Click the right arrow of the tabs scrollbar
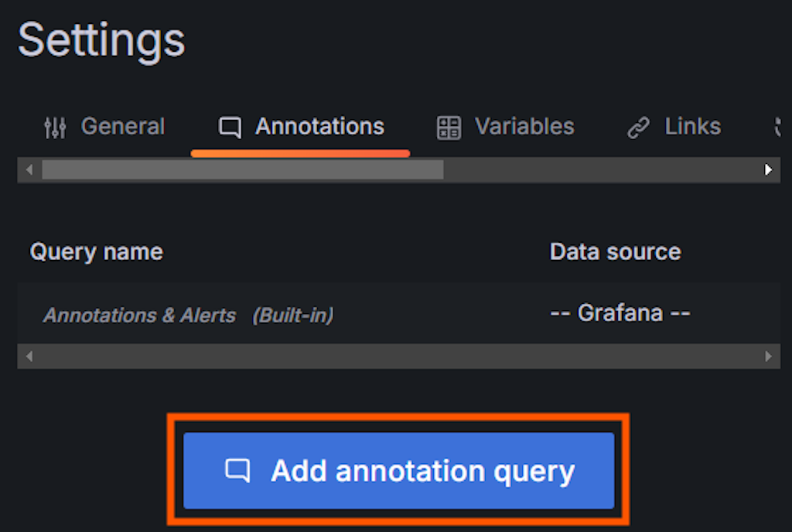The width and height of the screenshot is (792, 532). pyautogui.click(x=768, y=170)
